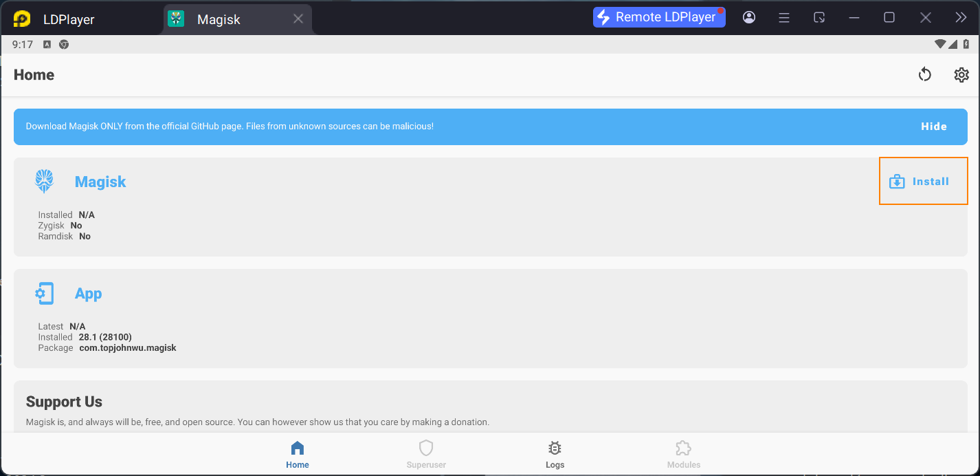
Task: Minimize the LDPlayer window
Action: pos(854,17)
